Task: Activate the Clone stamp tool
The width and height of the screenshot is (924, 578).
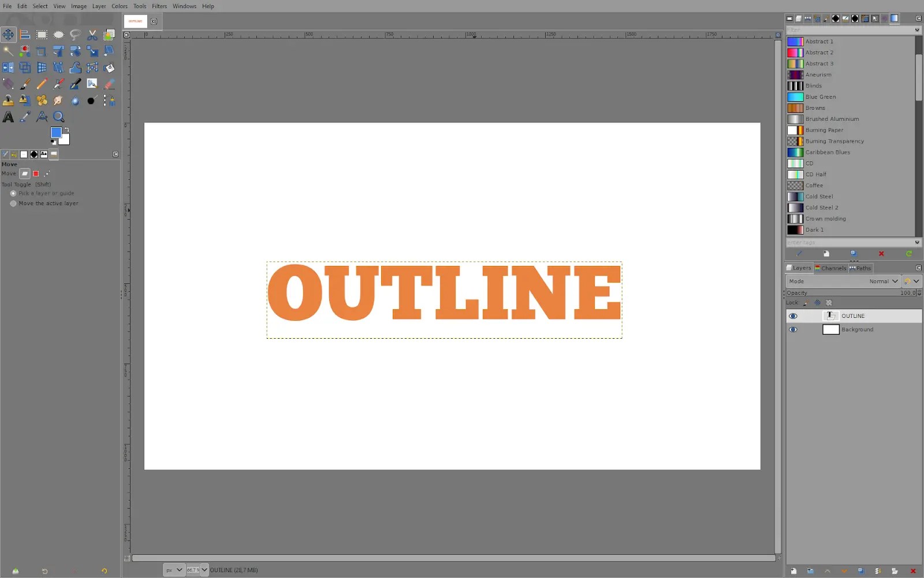Action: click(8, 100)
